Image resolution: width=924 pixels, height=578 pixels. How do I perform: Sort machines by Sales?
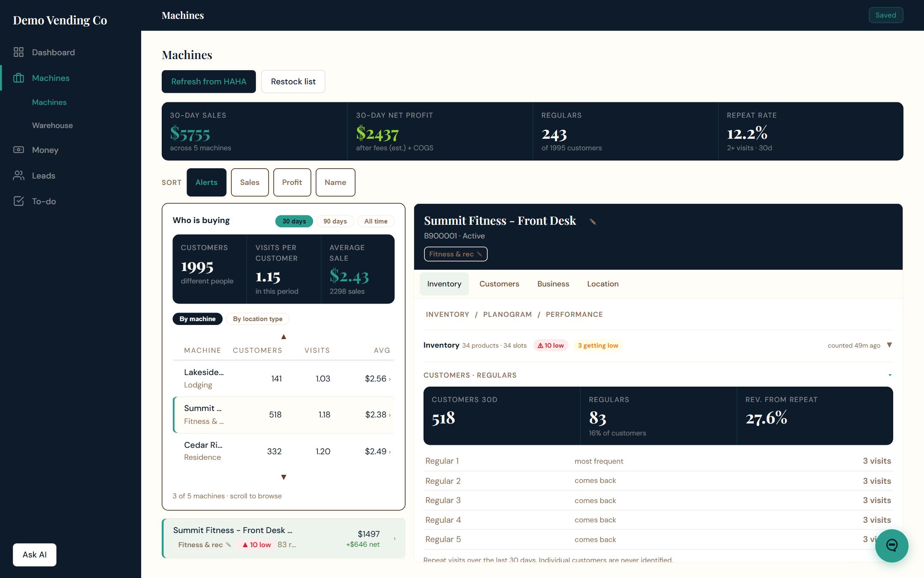(x=250, y=182)
